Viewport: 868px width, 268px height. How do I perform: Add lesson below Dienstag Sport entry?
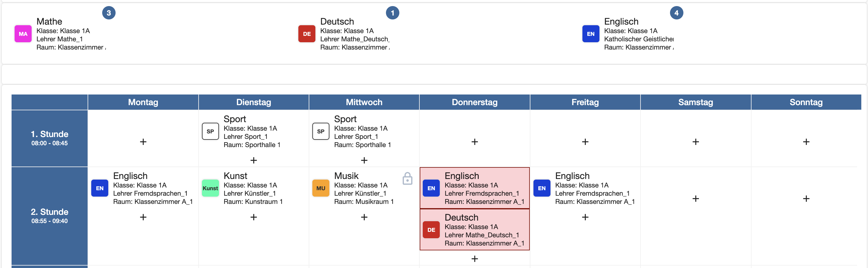coord(254,160)
